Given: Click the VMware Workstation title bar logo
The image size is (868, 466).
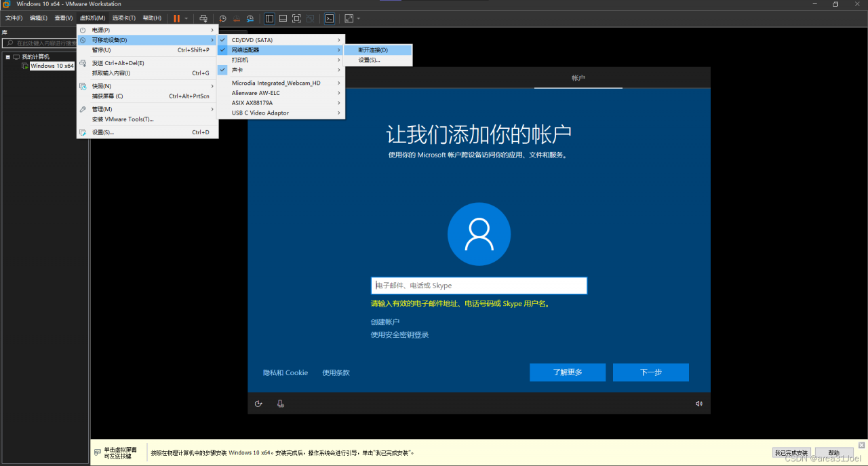Looking at the screenshot, I should click(x=6, y=4).
